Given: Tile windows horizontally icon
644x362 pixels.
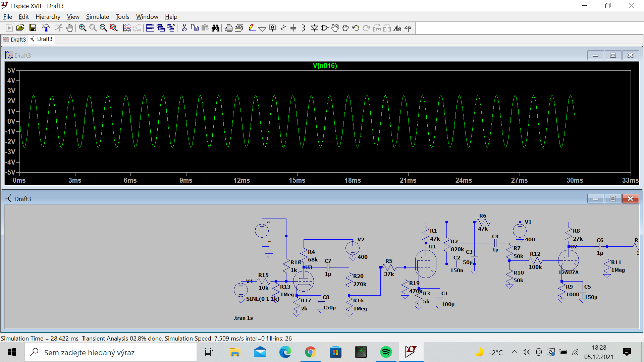Looking at the screenshot, I should 150,28.
